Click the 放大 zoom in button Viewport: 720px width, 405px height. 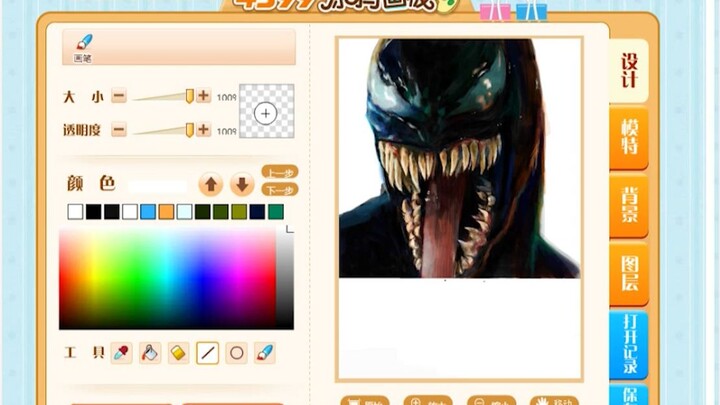coord(428,400)
